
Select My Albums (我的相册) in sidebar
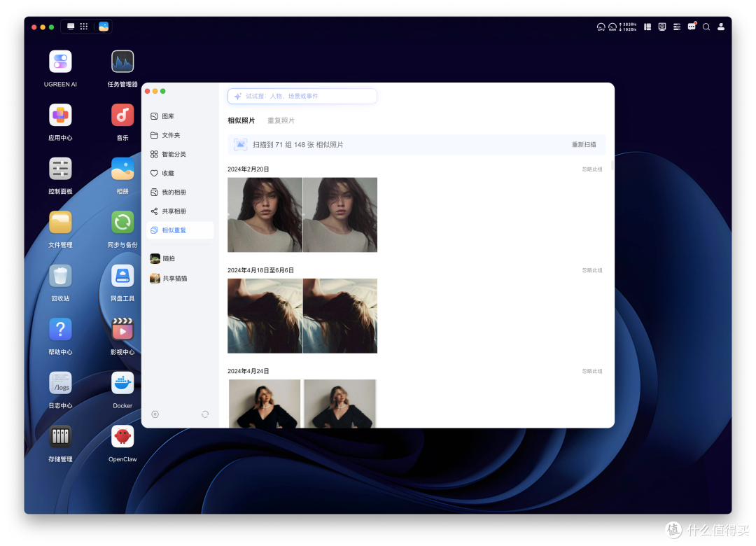coord(180,192)
